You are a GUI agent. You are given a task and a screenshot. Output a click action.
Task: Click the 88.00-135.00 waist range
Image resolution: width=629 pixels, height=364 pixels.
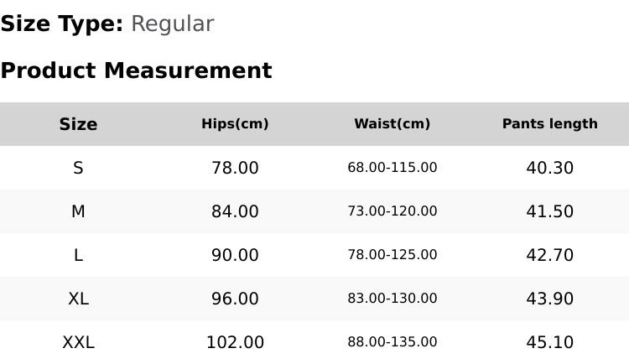392,342
